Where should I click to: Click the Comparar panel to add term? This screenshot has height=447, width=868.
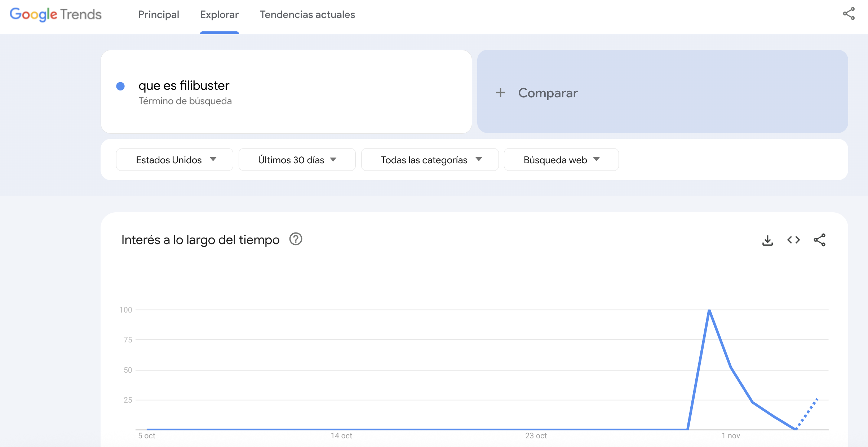tap(663, 92)
